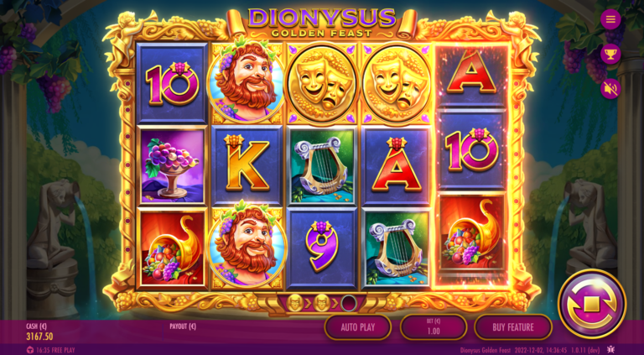Stop the spin with the round button
Screen dimensions: 644x355
(592, 304)
